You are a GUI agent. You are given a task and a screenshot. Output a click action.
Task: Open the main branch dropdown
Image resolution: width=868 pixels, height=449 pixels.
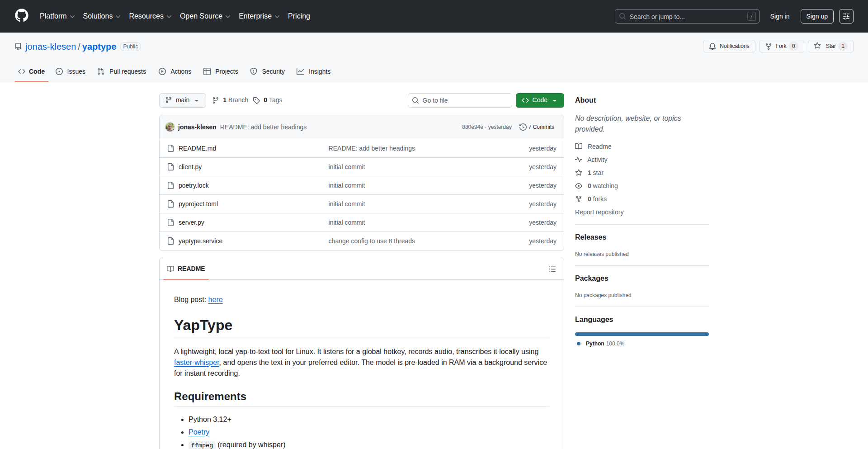click(182, 100)
